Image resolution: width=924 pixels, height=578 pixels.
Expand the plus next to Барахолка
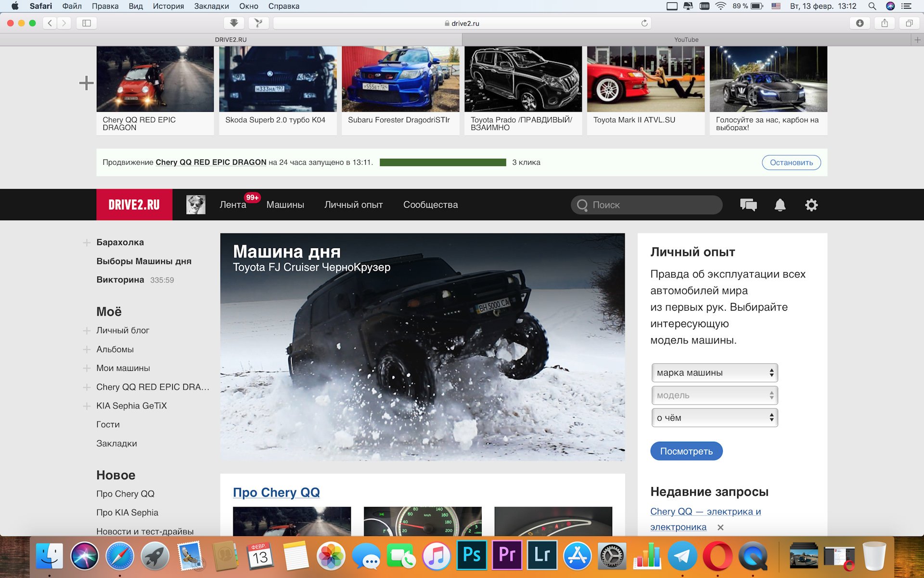tap(87, 242)
